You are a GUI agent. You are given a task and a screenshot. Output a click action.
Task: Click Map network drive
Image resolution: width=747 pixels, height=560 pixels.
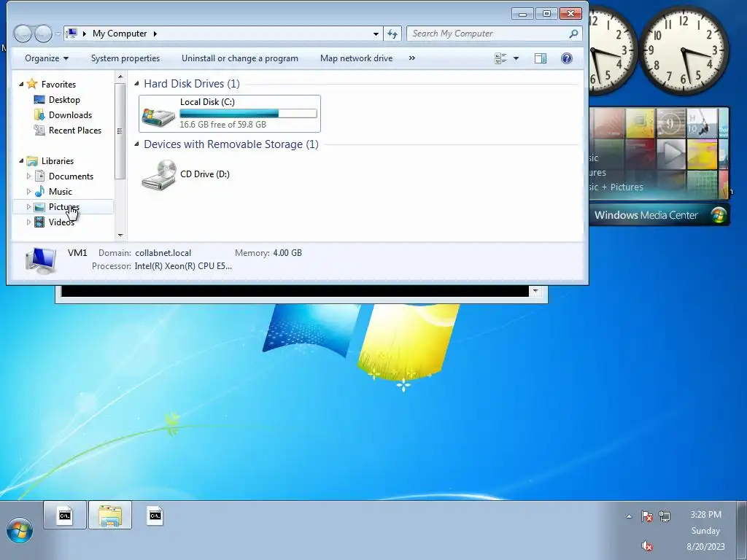tap(356, 58)
